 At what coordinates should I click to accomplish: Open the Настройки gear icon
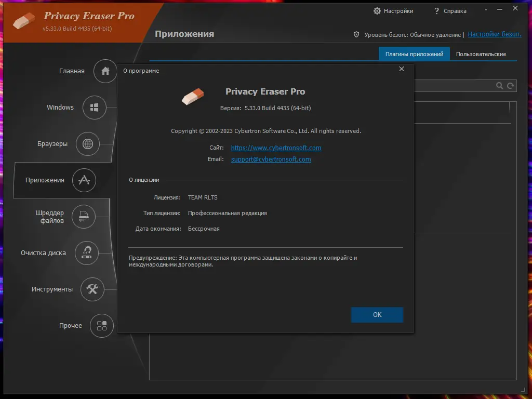click(x=378, y=10)
